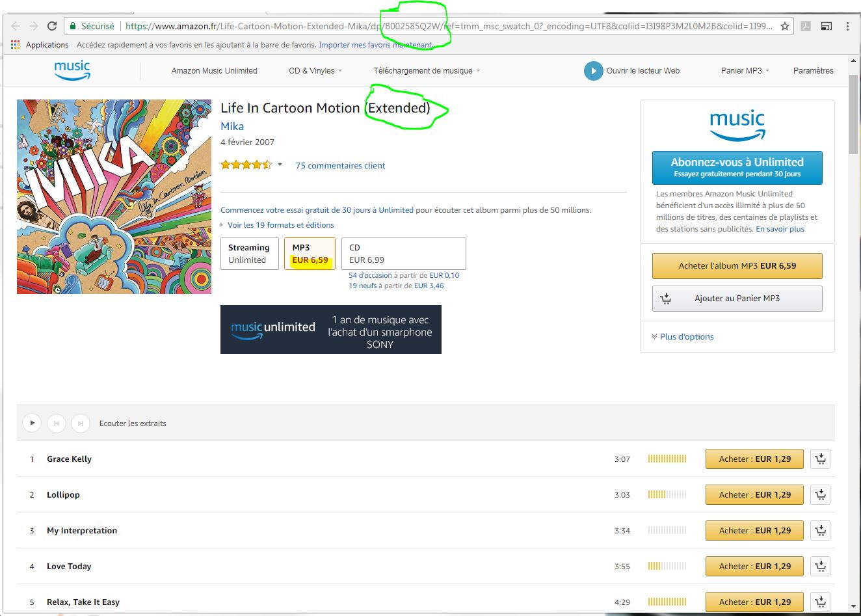Image resolution: width=861 pixels, height=616 pixels.
Task: Buy Lollipop for EUR 1,29
Action: pos(755,495)
